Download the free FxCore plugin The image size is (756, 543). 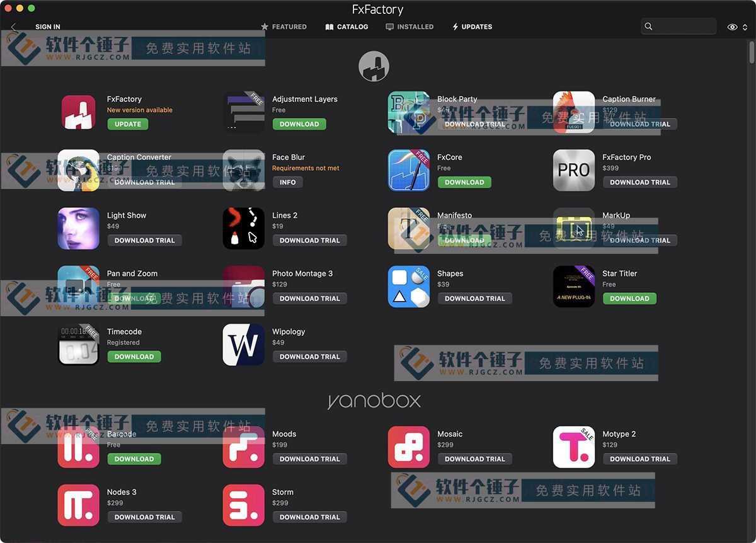464,182
